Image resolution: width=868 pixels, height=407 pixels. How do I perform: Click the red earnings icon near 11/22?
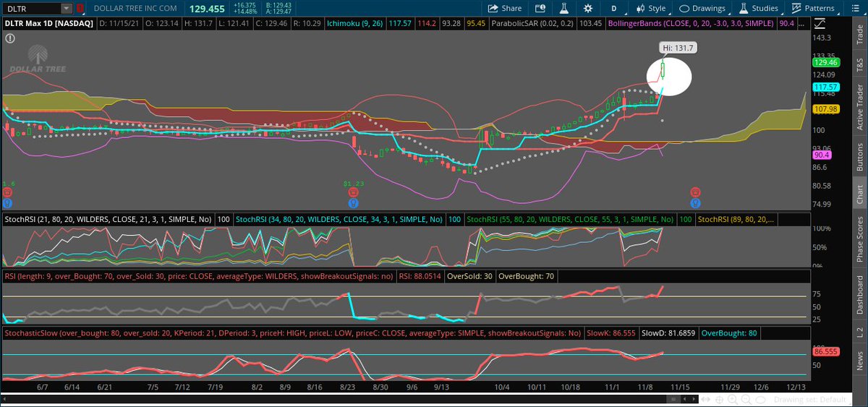(x=695, y=192)
